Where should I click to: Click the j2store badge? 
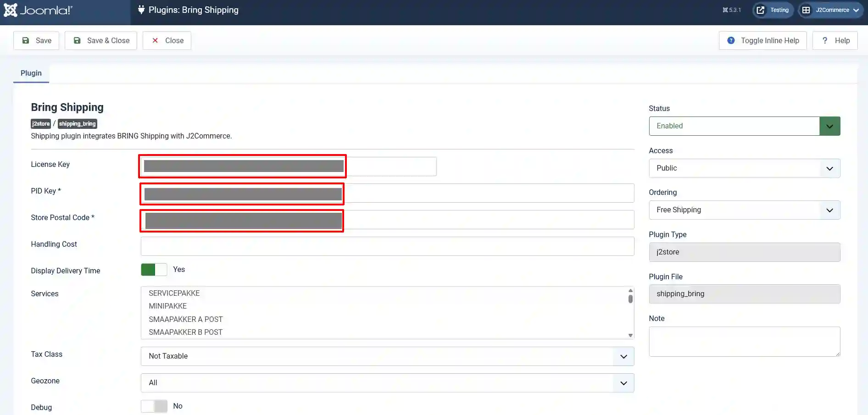tap(41, 124)
